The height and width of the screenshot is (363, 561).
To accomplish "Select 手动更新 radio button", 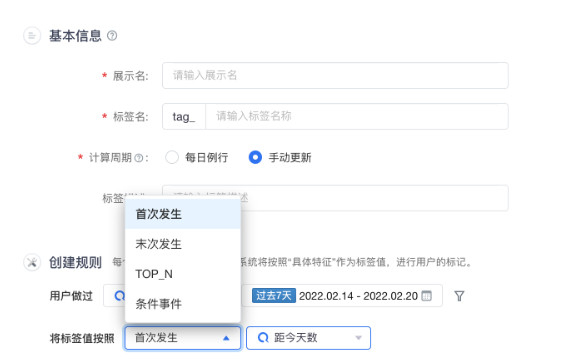I will [x=255, y=157].
